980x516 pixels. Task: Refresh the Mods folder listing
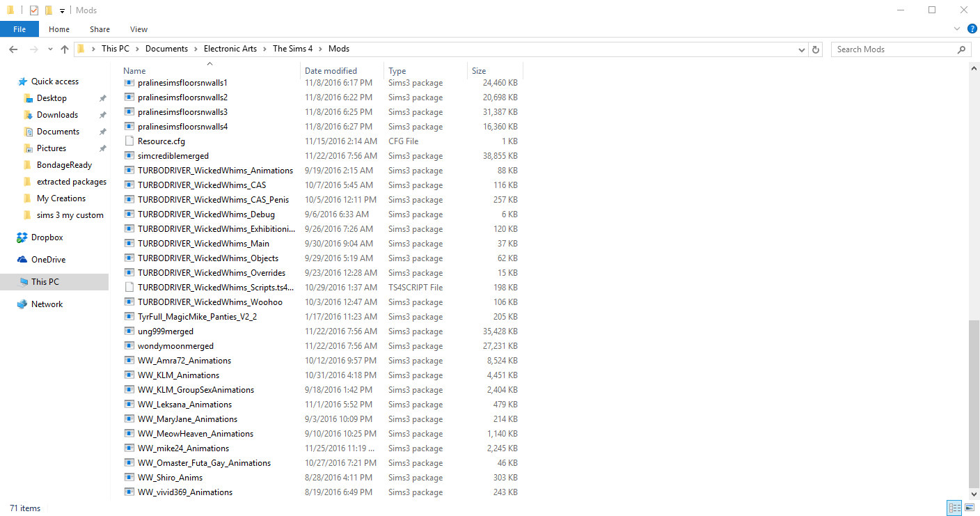pyautogui.click(x=816, y=49)
